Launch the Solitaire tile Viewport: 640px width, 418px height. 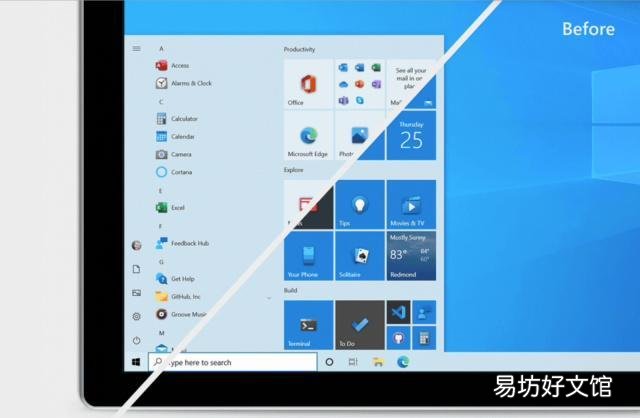(360, 256)
